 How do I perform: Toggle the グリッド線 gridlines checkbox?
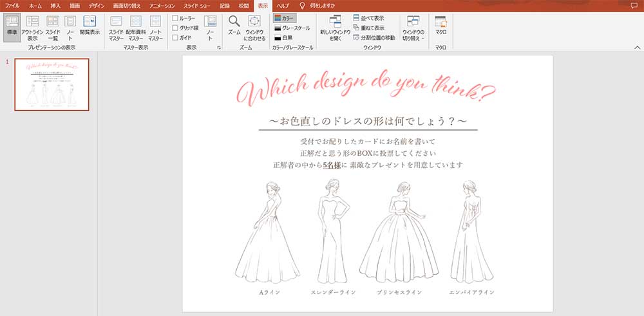176,28
